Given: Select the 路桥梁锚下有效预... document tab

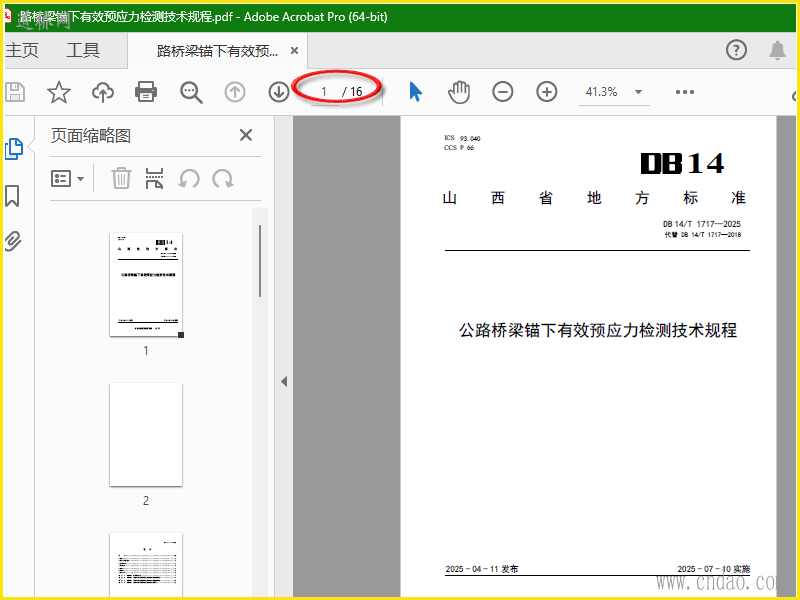Looking at the screenshot, I should click(x=217, y=51).
